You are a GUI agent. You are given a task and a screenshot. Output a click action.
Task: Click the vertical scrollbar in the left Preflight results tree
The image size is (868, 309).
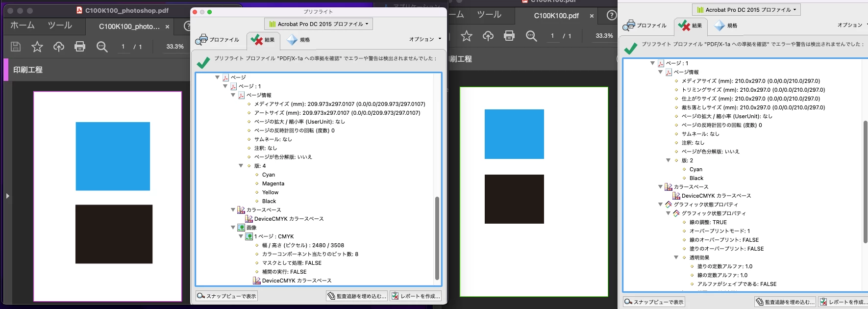[437, 238]
